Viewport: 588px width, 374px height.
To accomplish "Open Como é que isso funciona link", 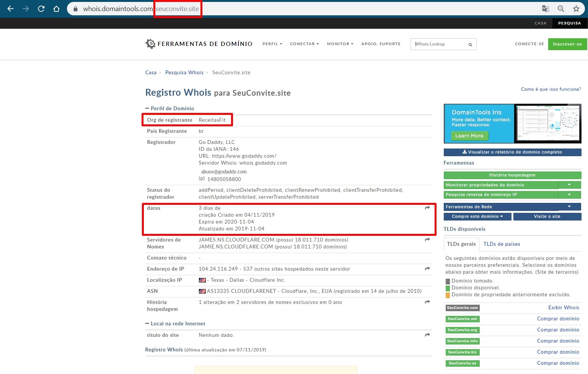I will [x=551, y=89].
